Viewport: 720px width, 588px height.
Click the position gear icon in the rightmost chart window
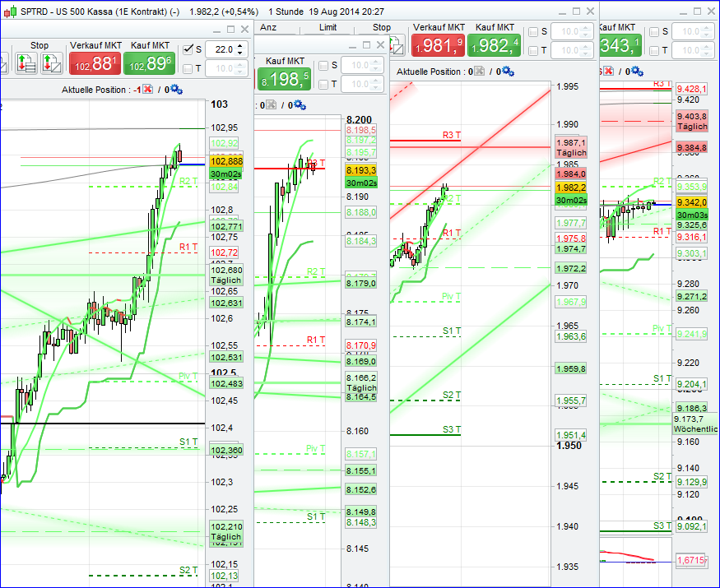(636, 71)
